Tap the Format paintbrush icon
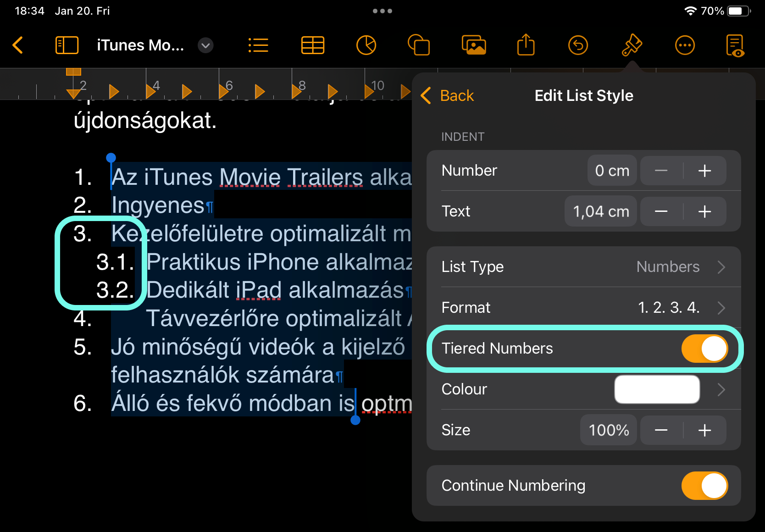The image size is (765, 532). (x=632, y=45)
